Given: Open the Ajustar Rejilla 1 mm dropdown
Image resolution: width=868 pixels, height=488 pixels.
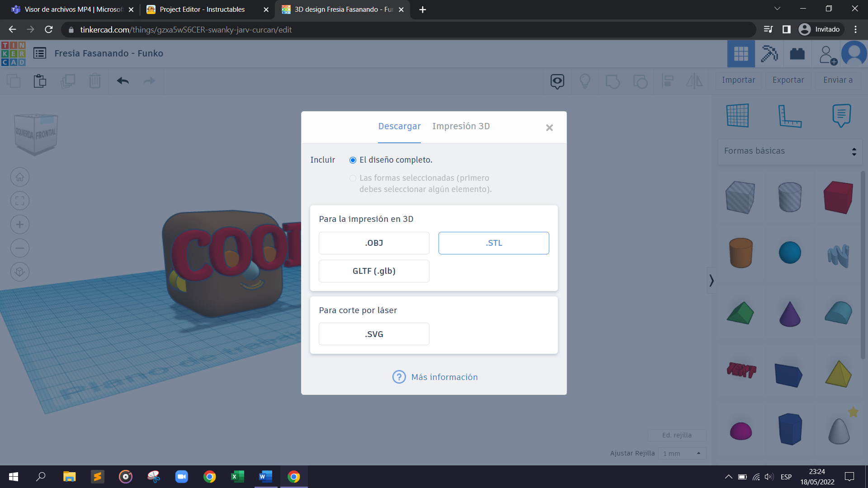Looking at the screenshot, I should tap(682, 453).
